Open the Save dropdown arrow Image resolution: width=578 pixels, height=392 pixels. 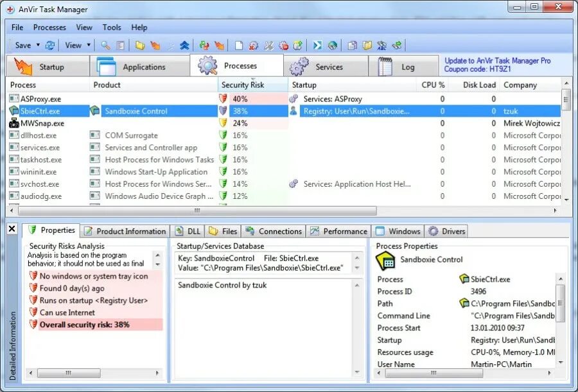[x=38, y=45]
